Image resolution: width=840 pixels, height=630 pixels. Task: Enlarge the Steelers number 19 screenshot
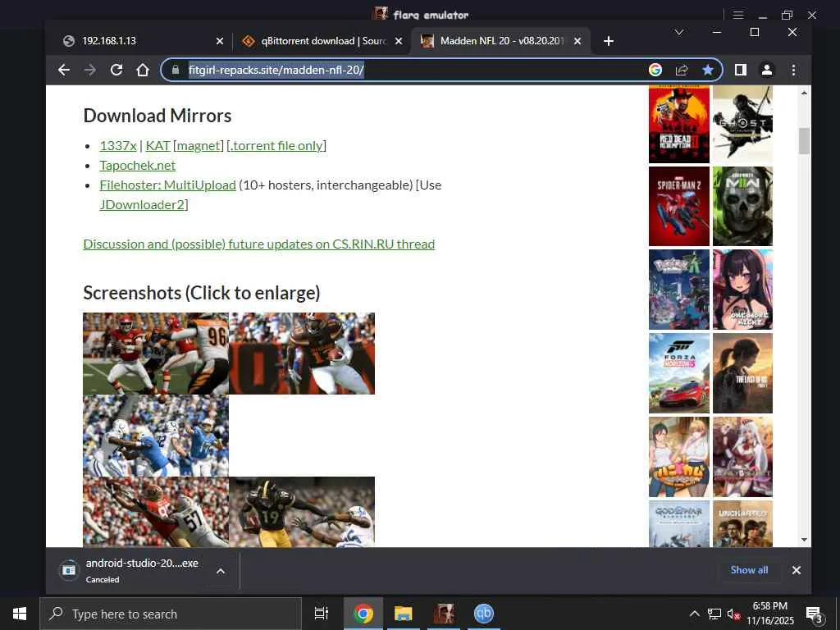(x=302, y=512)
